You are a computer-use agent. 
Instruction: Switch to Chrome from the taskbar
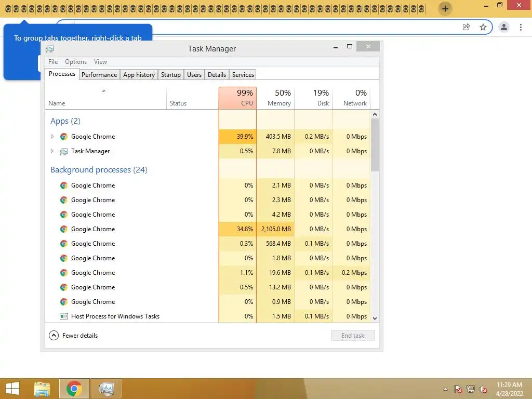coord(74,389)
